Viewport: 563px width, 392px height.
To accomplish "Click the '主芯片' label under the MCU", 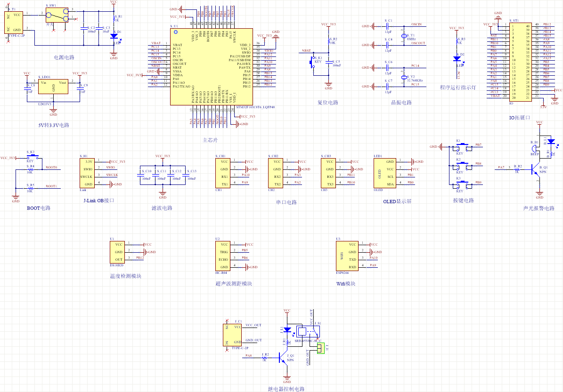I will 210,140.
